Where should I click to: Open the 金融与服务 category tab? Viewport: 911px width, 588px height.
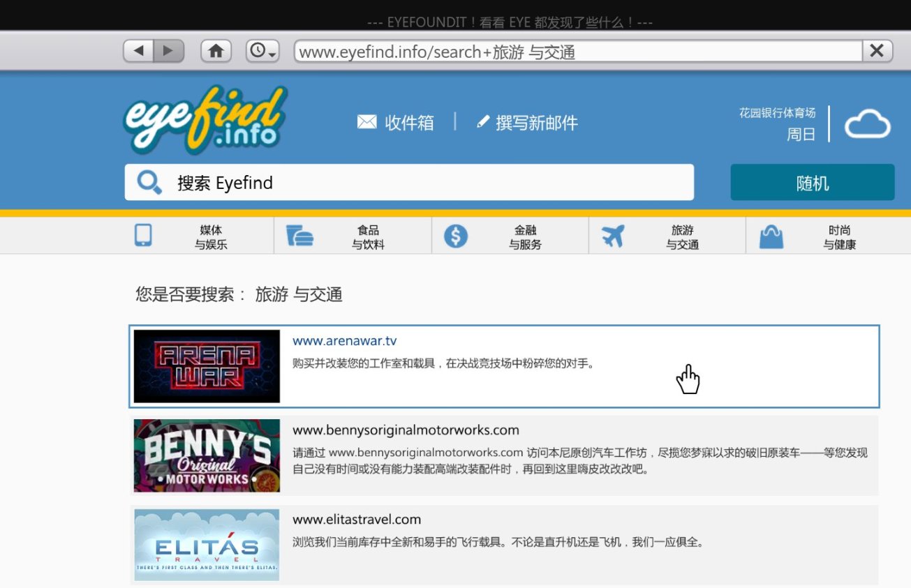pos(510,236)
